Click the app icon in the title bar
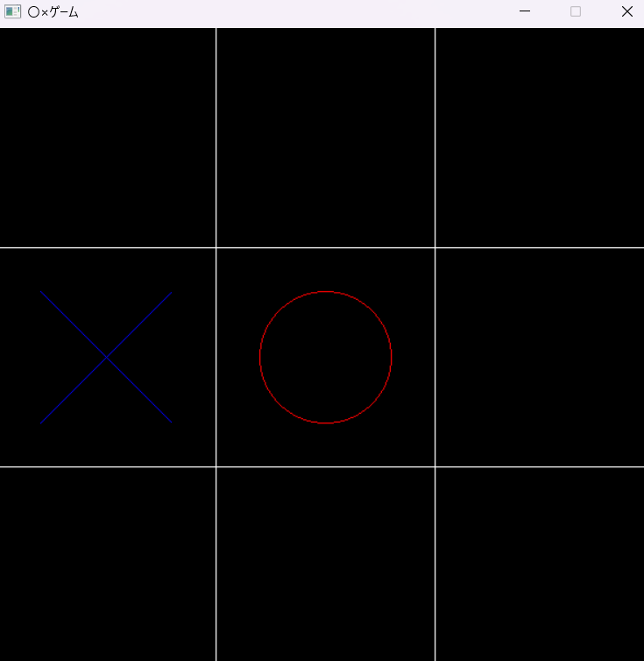 coord(12,11)
